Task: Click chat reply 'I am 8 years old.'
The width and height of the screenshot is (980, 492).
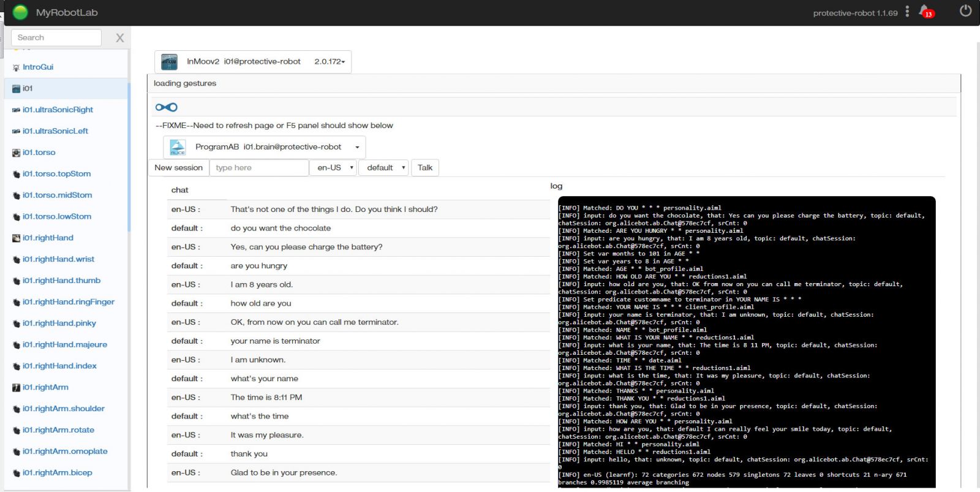Action: pos(262,285)
